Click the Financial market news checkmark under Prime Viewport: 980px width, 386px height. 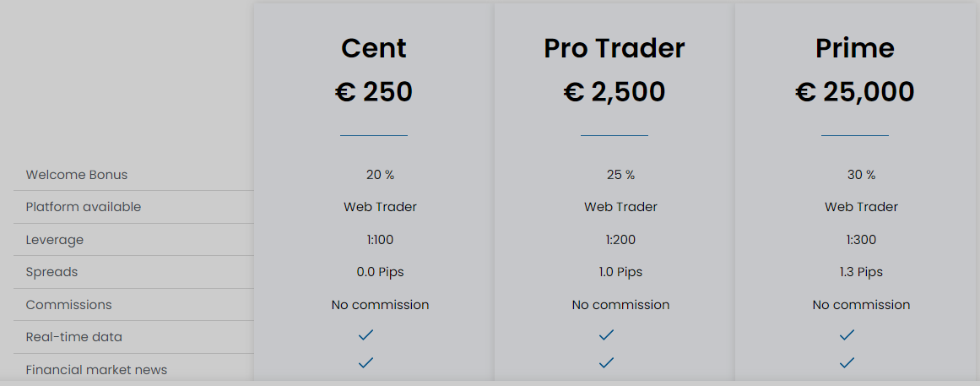click(x=847, y=362)
